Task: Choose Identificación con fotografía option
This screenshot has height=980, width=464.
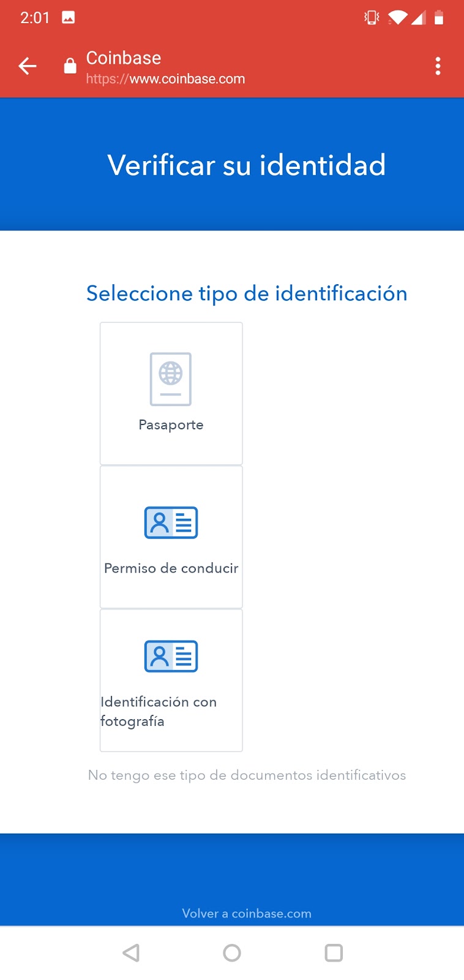Action: pos(171,680)
